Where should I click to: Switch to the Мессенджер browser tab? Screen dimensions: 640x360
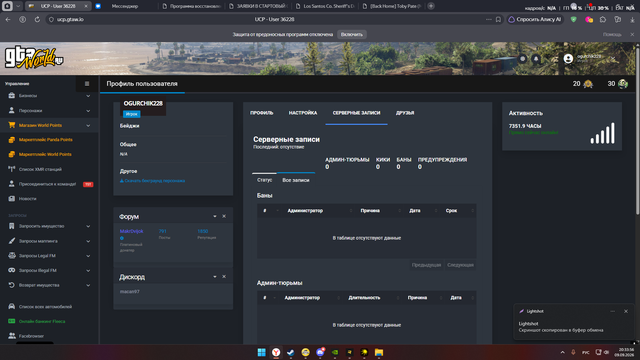(x=124, y=6)
